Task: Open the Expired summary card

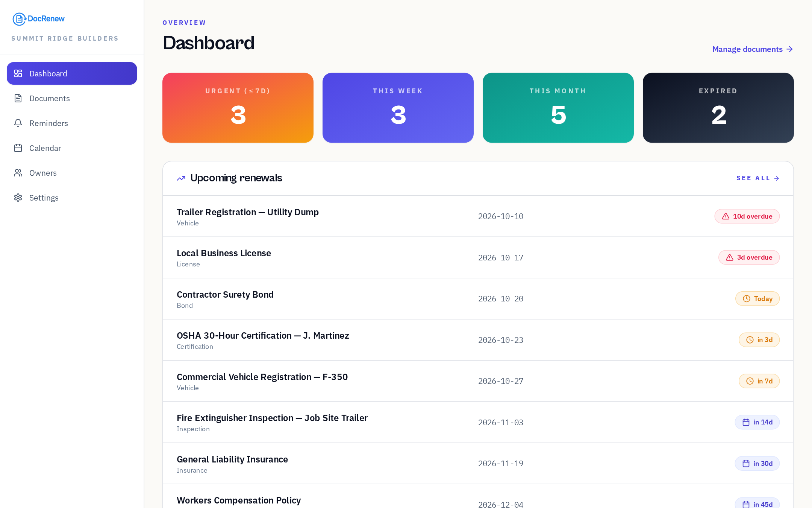Action: coord(718,108)
